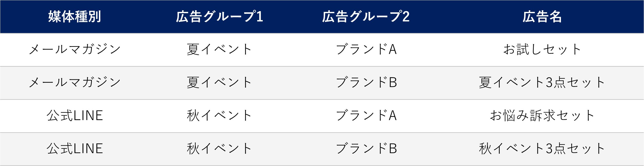Click the お悩み訴求セット ad name cell

[x=542, y=116]
